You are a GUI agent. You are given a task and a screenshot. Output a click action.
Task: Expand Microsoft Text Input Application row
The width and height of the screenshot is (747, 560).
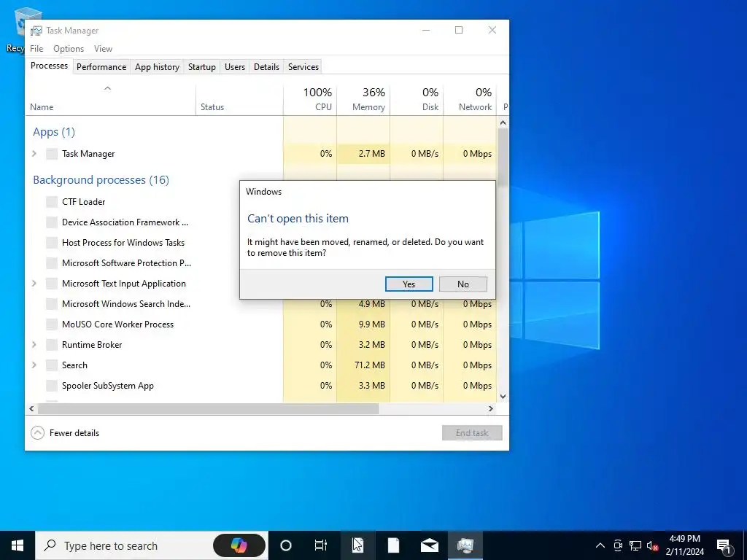pyautogui.click(x=34, y=284)
